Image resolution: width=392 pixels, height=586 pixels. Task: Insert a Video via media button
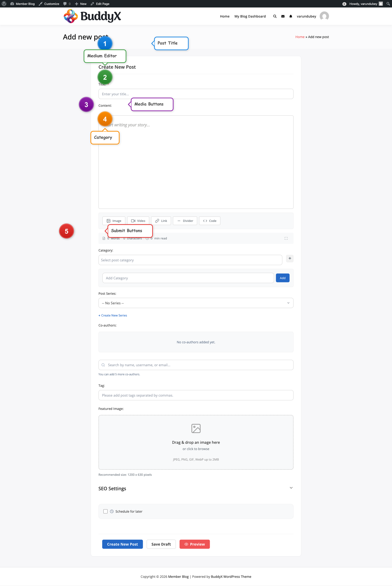coord(138,221)
